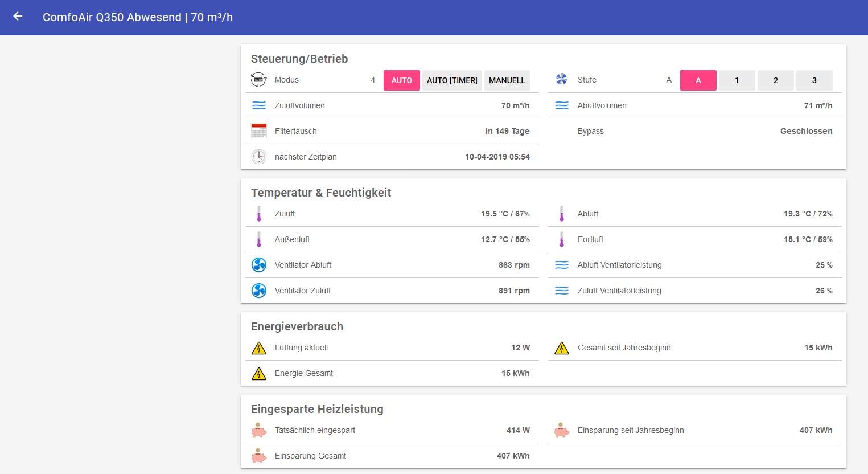The height and width of the screenshot is (474, 868).
Task: Select fan Stufe A
Action: click(698, 80)
